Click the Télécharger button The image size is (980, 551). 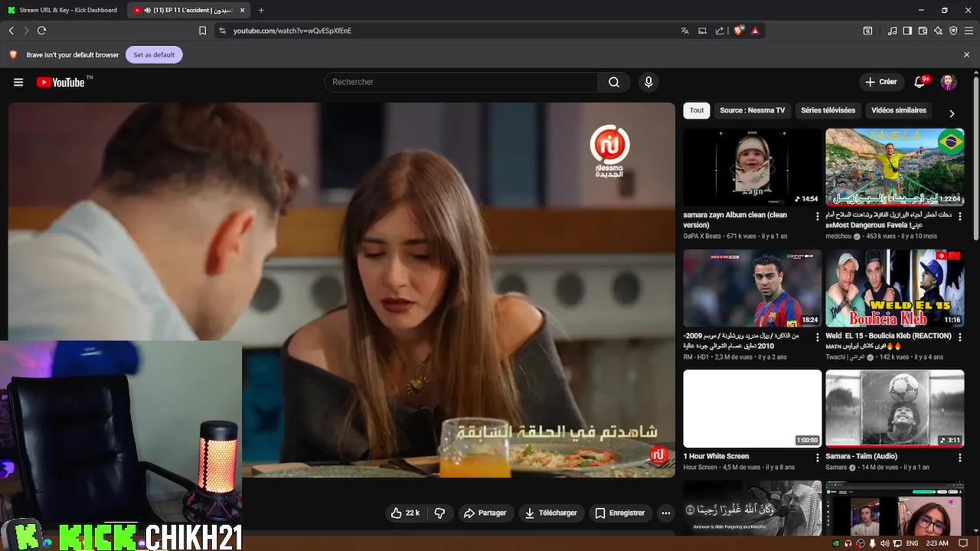[550, 513]
